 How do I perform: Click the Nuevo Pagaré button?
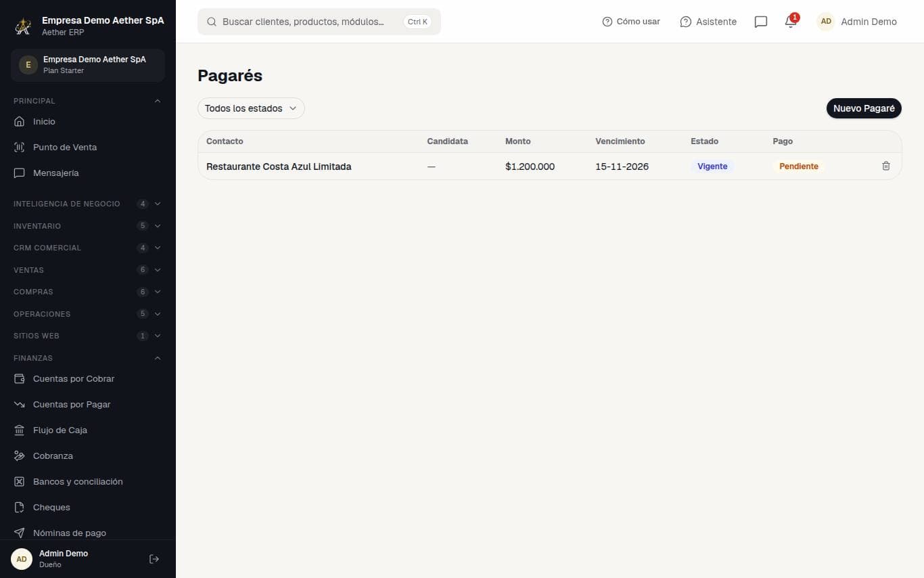(864, 108)
